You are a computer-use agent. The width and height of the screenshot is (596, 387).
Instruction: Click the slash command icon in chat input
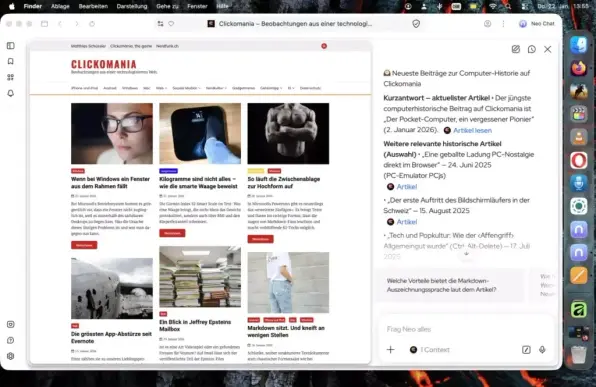[x=526, y=349]
